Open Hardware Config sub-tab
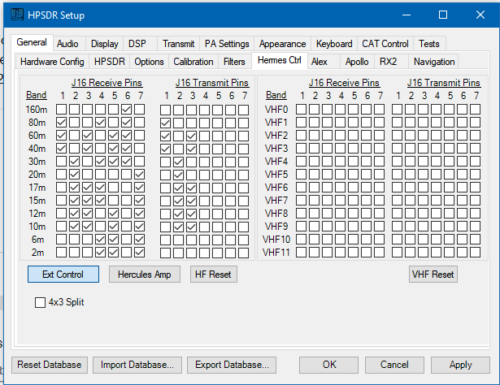The height and width of the screenshot is (385, 500). 52,62
